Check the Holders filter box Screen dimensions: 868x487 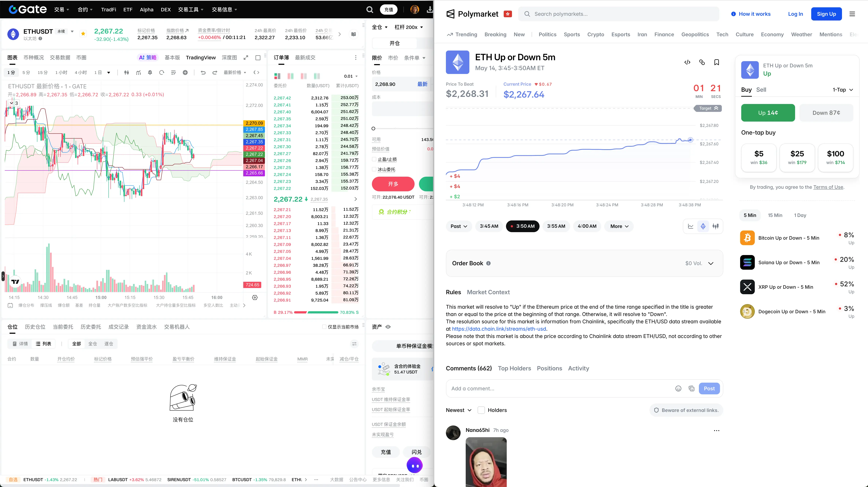pyautogui.click(x=481, y=410)
